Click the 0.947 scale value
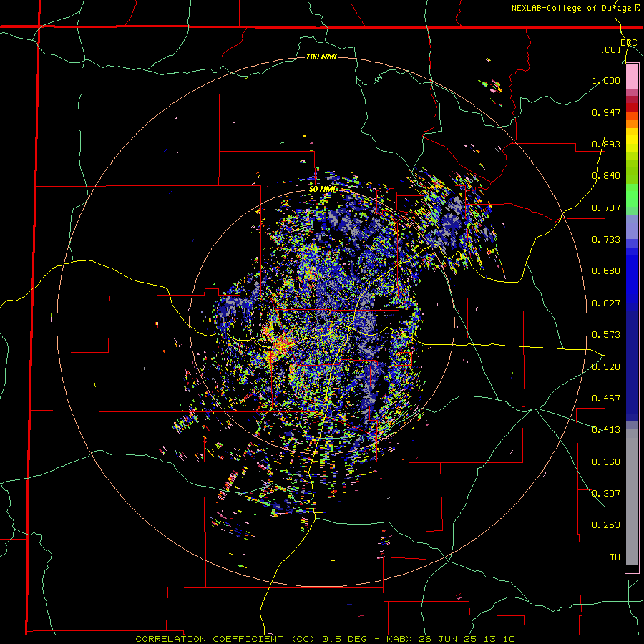This screenshot has width=644, height=644. pyautogui.click(x=606, y=112)
